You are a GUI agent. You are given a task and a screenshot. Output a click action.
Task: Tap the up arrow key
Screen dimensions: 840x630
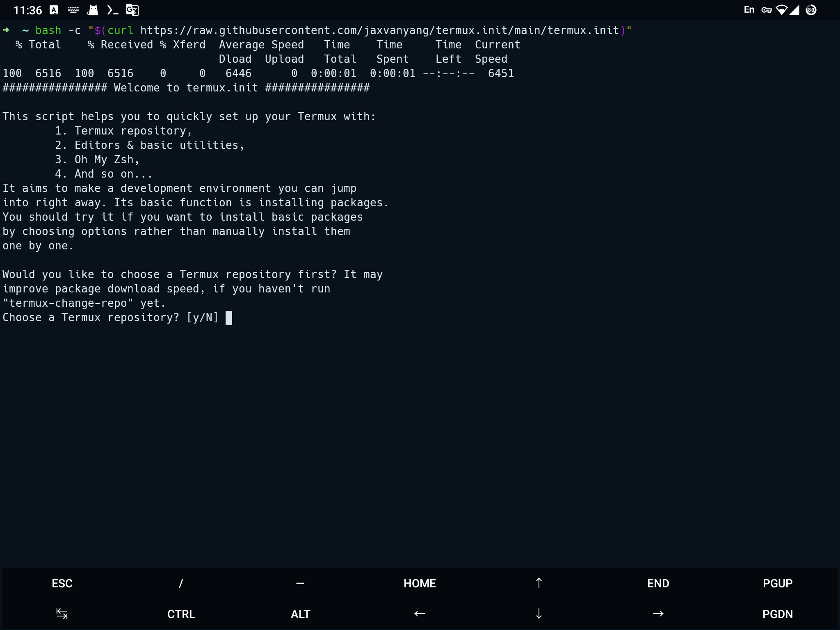coord(539,583)
